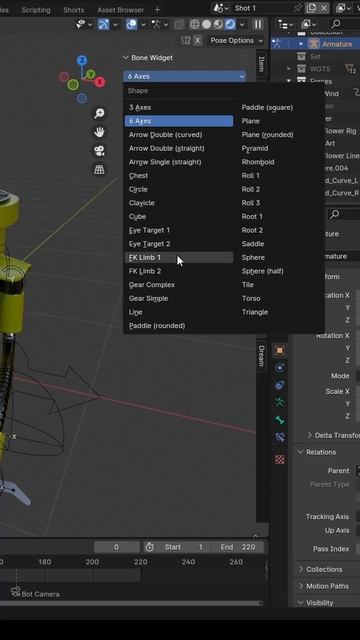
Task: Select material preview shading icon
Action: [218, 24]
